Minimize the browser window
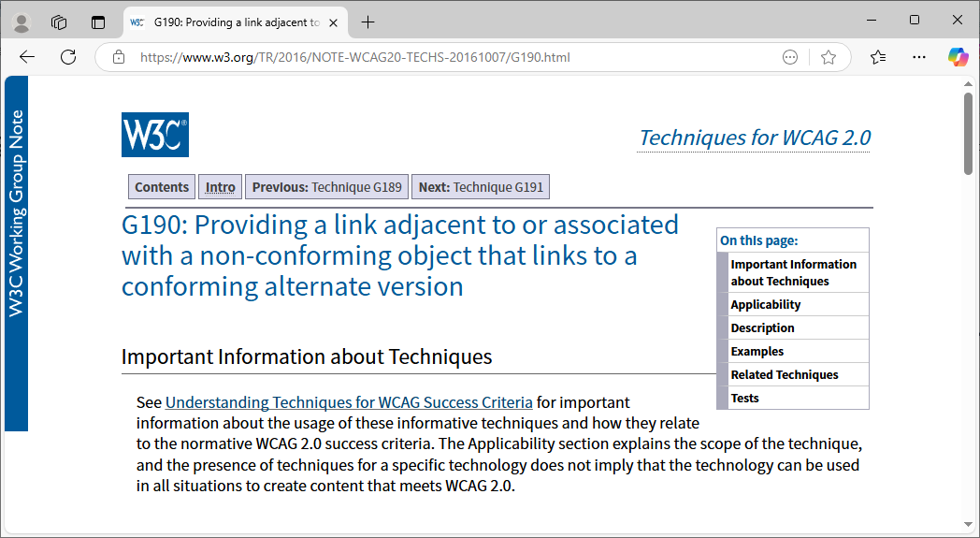Screen dimensions: 980x538 click(x=872, y=20)
